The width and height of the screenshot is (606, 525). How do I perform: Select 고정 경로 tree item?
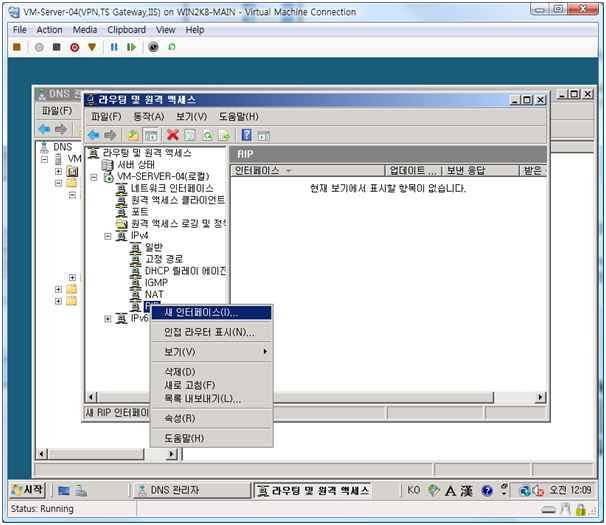pos(164,259)
